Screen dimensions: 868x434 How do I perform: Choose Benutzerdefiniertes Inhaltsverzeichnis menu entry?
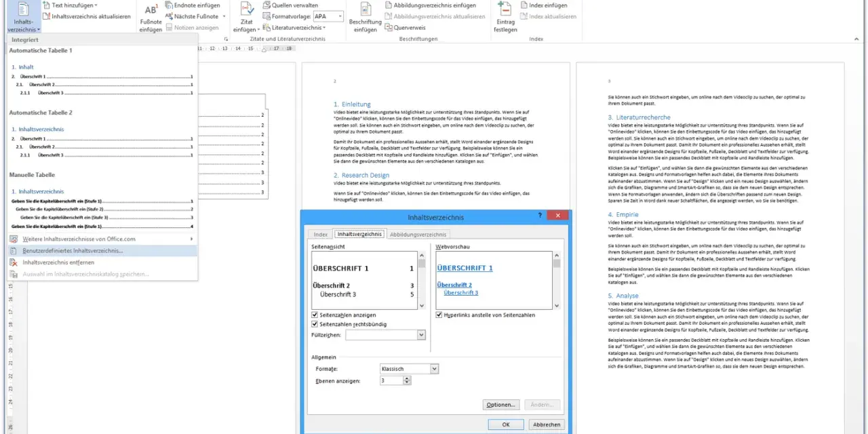coord(102,250)
